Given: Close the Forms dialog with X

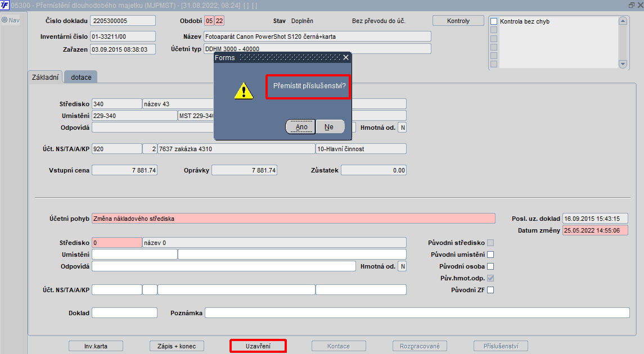Looking at the screenshot, I should [x=346, y=57].
